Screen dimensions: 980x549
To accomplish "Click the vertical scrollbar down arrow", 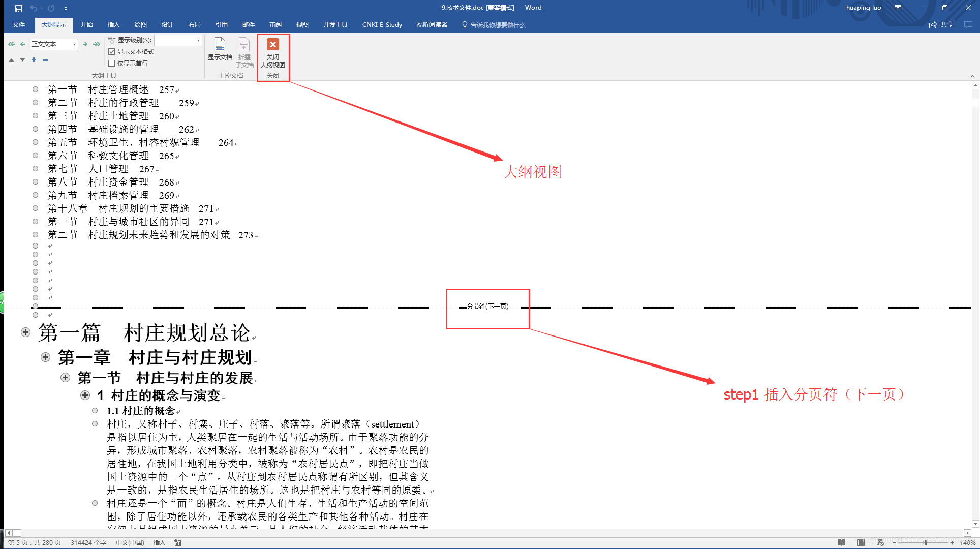I will pyautogui.click(x=975, y=524).
